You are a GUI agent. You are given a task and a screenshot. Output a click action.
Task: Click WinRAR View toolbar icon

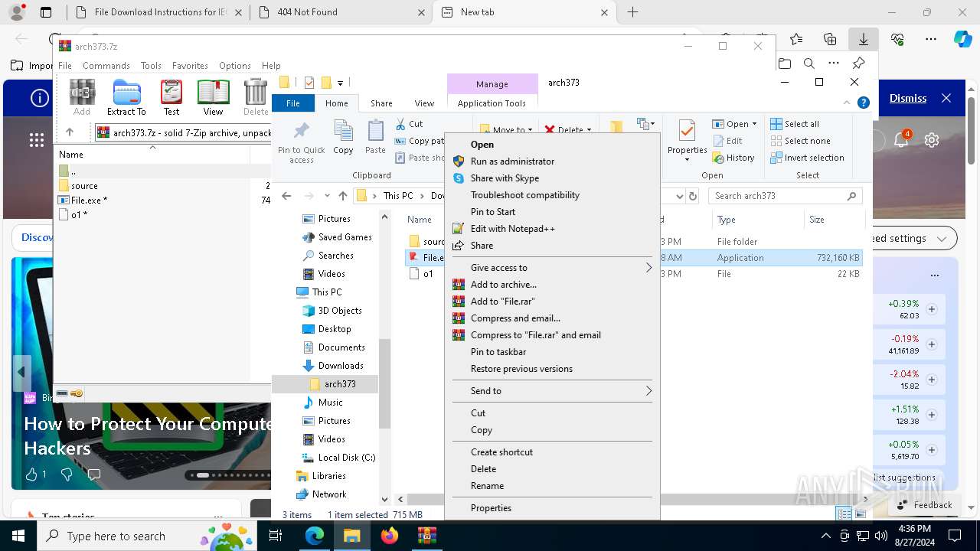click(213, 97)
